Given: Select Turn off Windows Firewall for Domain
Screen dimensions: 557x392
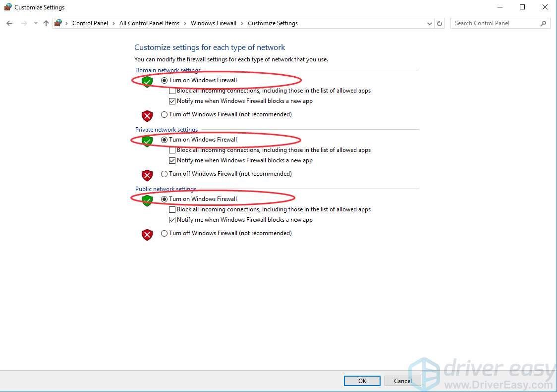Looking at the screenshot, I should click(164, 115).
